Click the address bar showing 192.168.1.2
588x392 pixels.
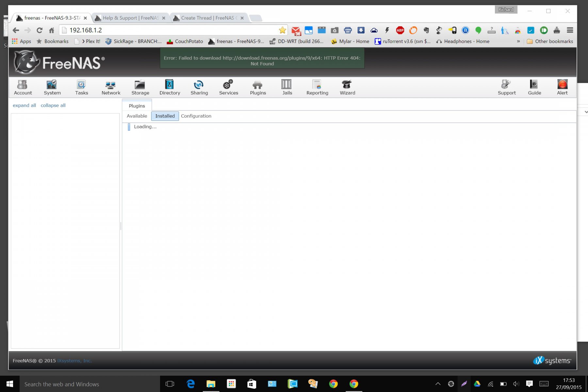pos(173,30)
